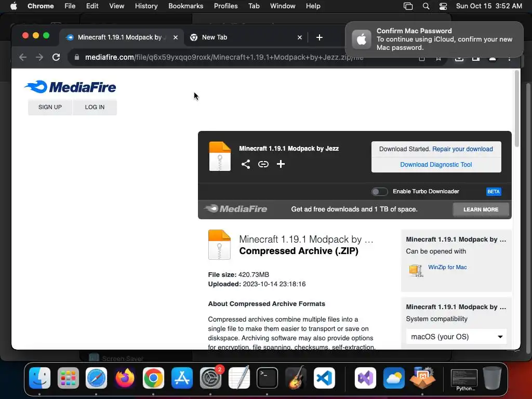Click the minimized Python window in the dock
Viewport: 532px width, 399px height.
point(464,379)
